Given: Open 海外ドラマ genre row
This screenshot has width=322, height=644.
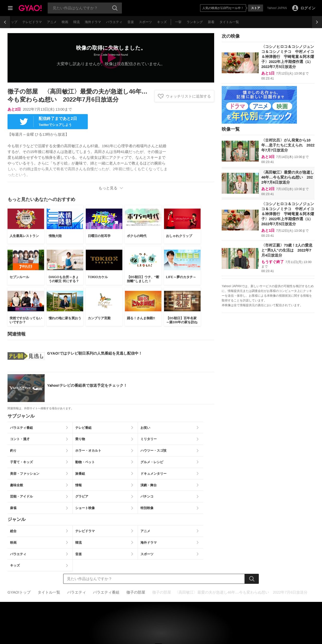Looking at the screenshot, I should 171,542.
